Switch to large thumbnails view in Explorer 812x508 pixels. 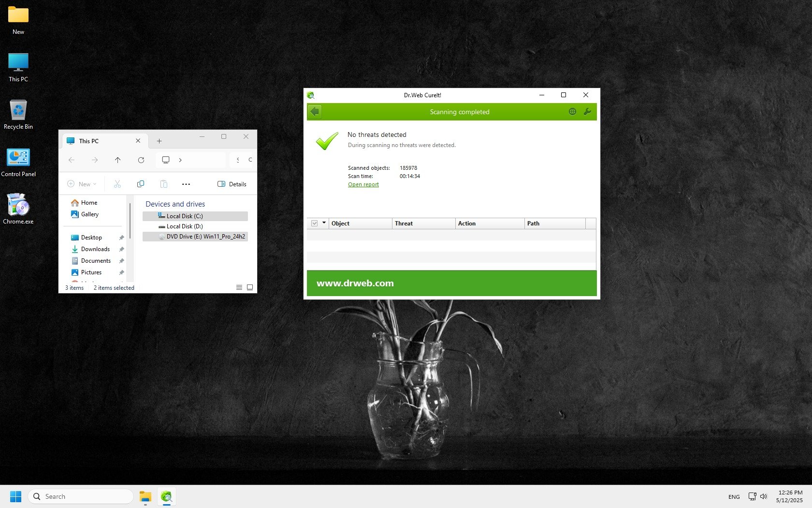250,287
